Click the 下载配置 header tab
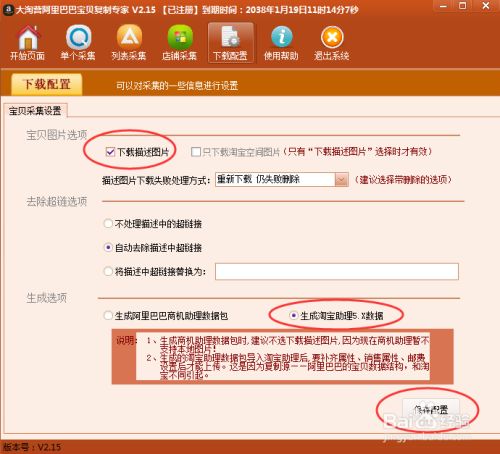 [47, 84]
